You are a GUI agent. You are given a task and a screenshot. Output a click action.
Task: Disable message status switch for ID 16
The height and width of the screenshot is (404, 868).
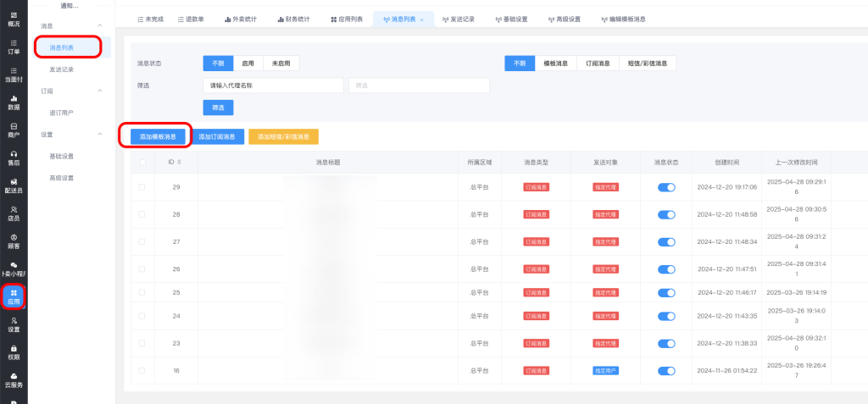[x=666, y=371]
